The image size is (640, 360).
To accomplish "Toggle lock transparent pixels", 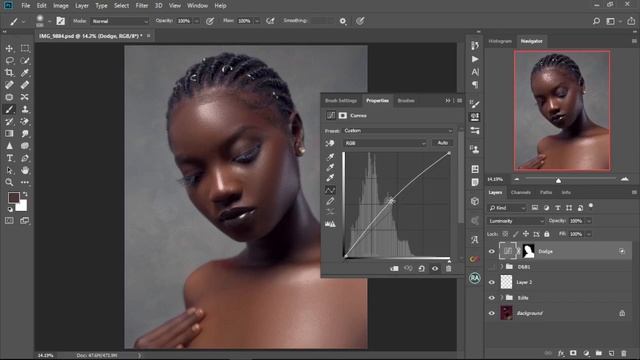I will 505,234.
